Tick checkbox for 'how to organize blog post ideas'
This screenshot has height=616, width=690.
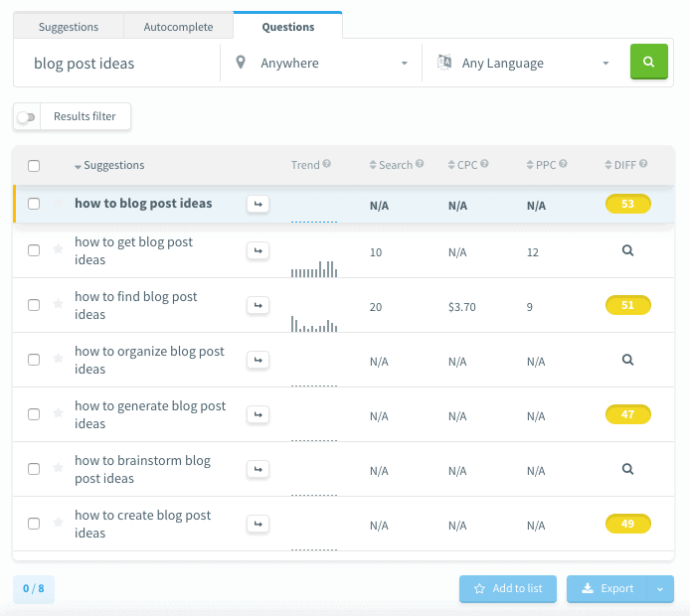pos(34,360)
